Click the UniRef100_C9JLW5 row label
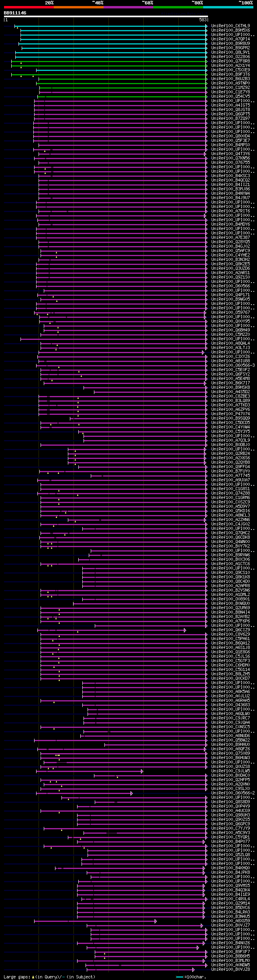Image resolution: width=257 pixels, height=980 pixels. pyautogui.click(x=230, y=771)
